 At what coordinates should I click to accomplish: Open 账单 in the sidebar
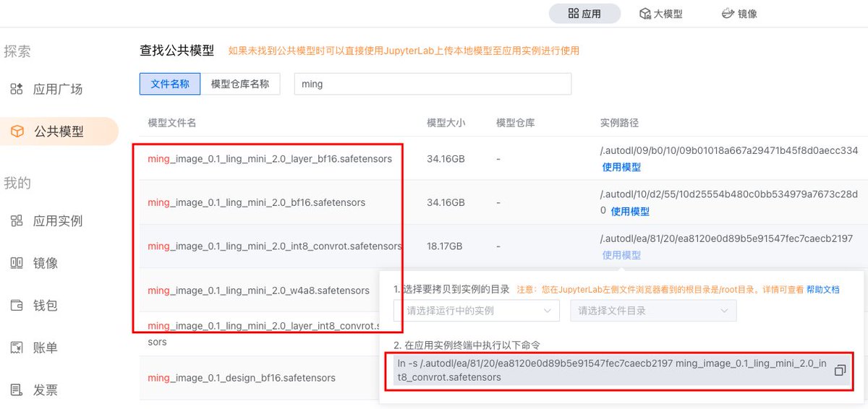(46, 348)
